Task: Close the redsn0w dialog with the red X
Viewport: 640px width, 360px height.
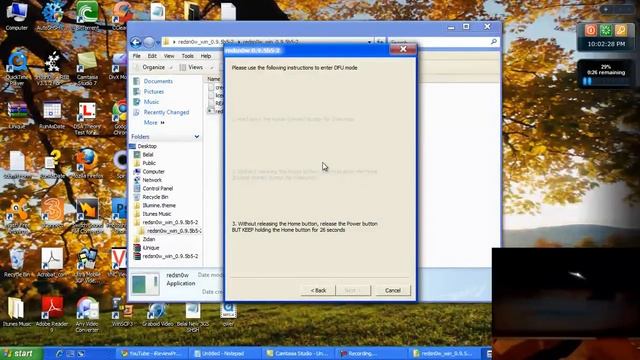Action: coord(403,49)
